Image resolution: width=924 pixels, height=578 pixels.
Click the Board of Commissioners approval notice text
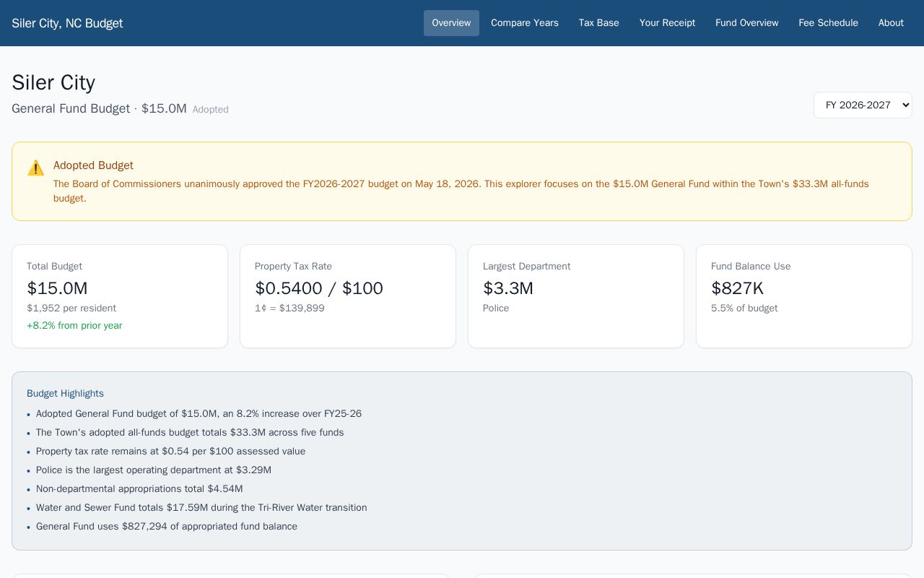pyautogui.click(x=461, y=191)
